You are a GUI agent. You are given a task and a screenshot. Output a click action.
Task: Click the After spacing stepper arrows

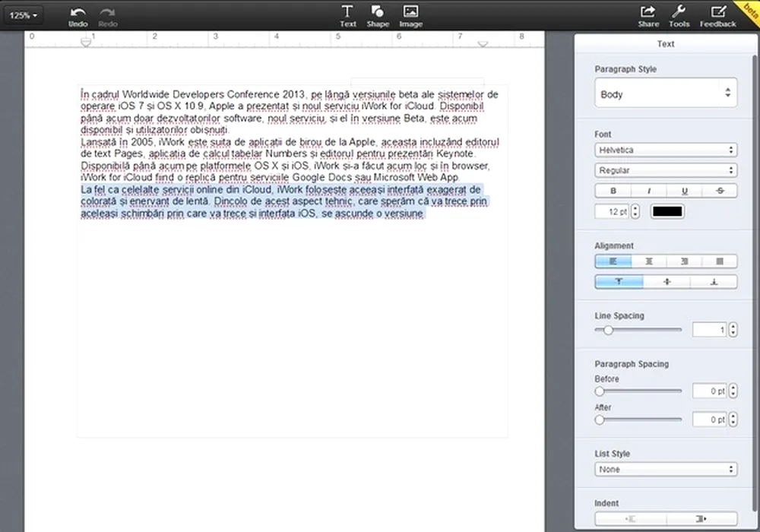[x=733, y=420]
